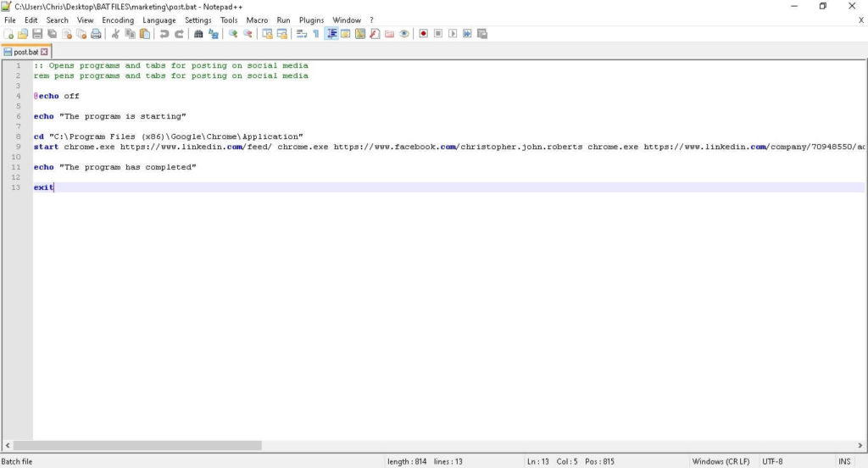Click the Zoom Out magnifier icon
Image resolution: width=868 pixels, height=468 pixels.
(x=248, y=34)
